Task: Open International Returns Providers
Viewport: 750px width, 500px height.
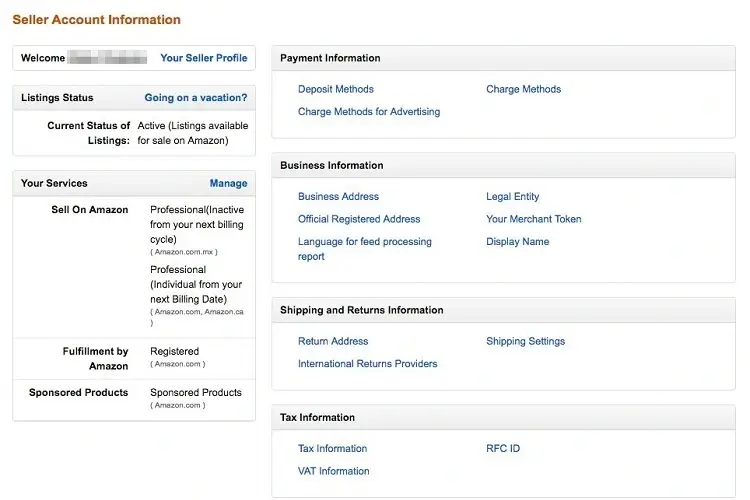Action: 367,364
